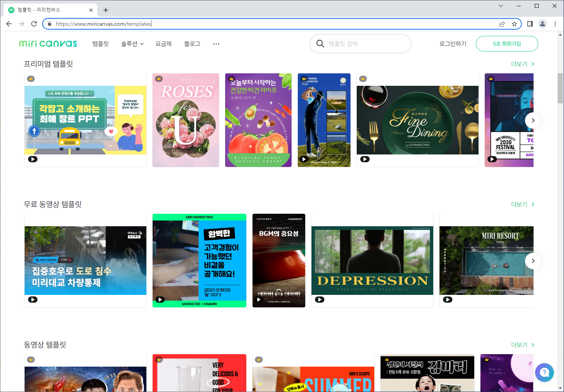Viewport: 564px width, 392px height.
Task: Click the play icon on the BGM의 중요성 template
Action: (259, 300)
